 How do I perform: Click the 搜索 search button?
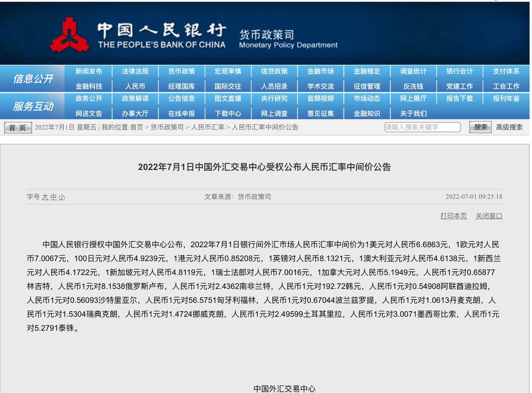[x=480, y=127]
